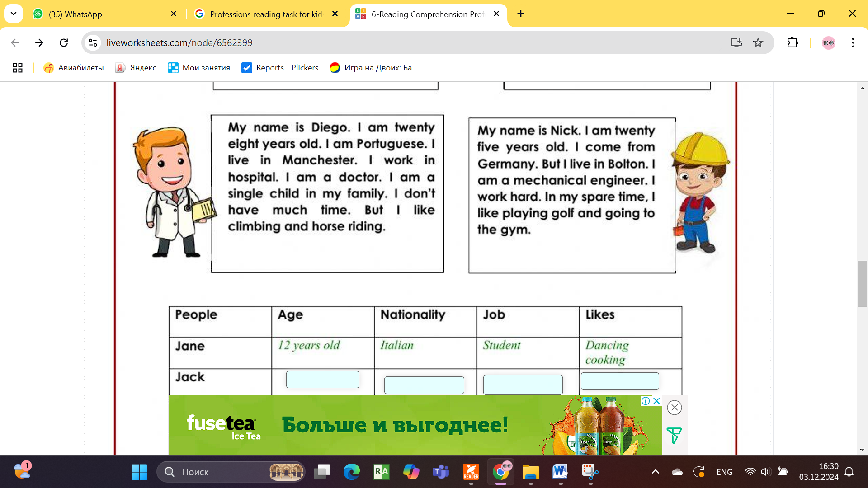The width and height of the screenshot is (868, 488).
Task: Open Microsoft Word from the taskbar
Action: click(x=560, y=472)
